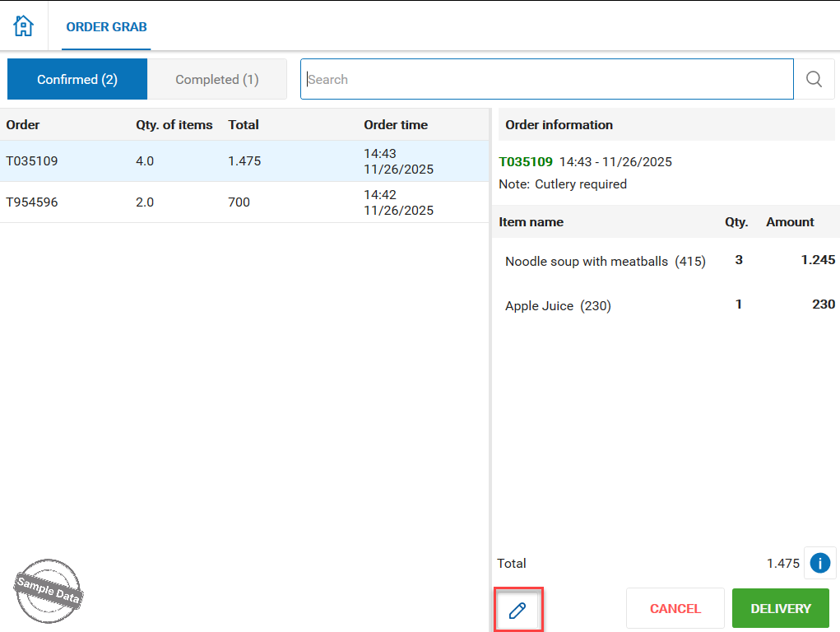Select order row T954596
Viewport: 840px width, 632px height.
point(244,202)
